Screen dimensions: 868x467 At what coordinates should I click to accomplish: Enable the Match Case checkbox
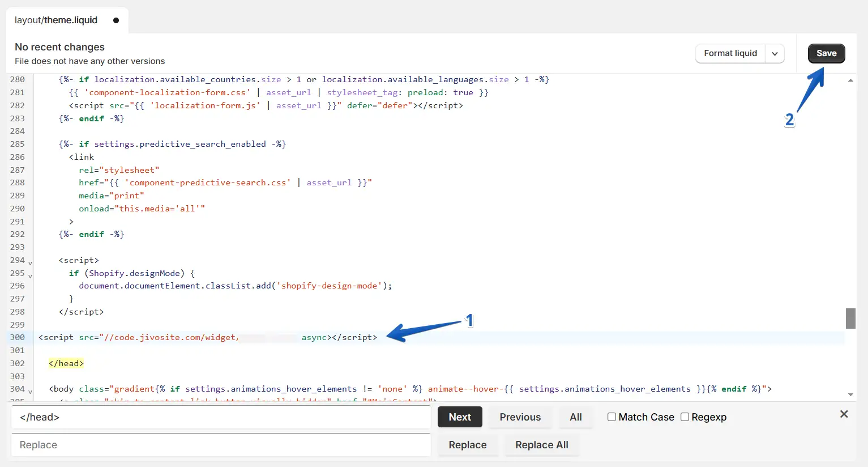[x=612, y=417]
